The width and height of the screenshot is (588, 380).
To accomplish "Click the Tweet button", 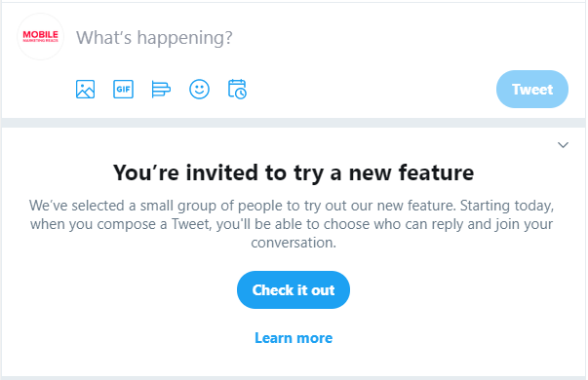I will [532, 90].
